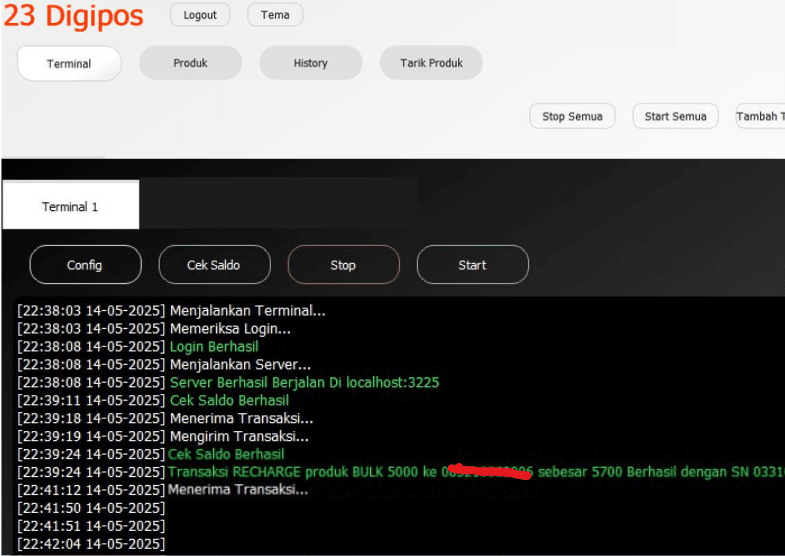Click the Mengirim Transaksi log line
The image size is (785, 556).
239,437
